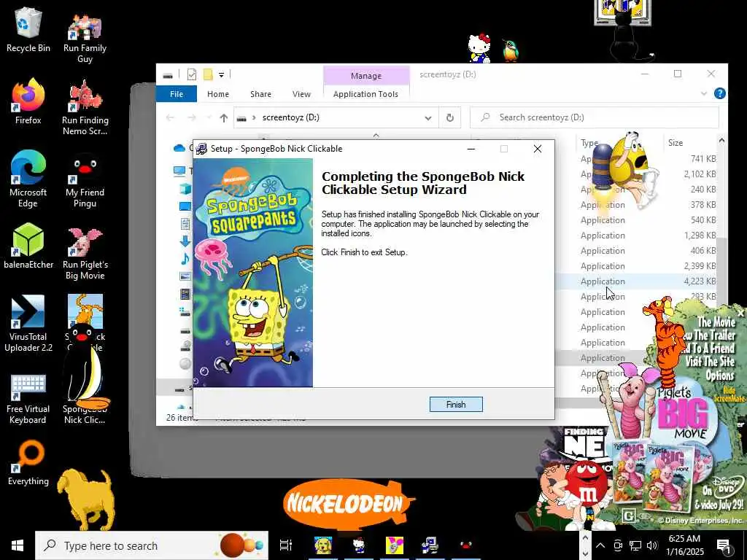747x560 pixels.
Task: Focus the Search screentoyz (D:) field
Action: point(595,117)
